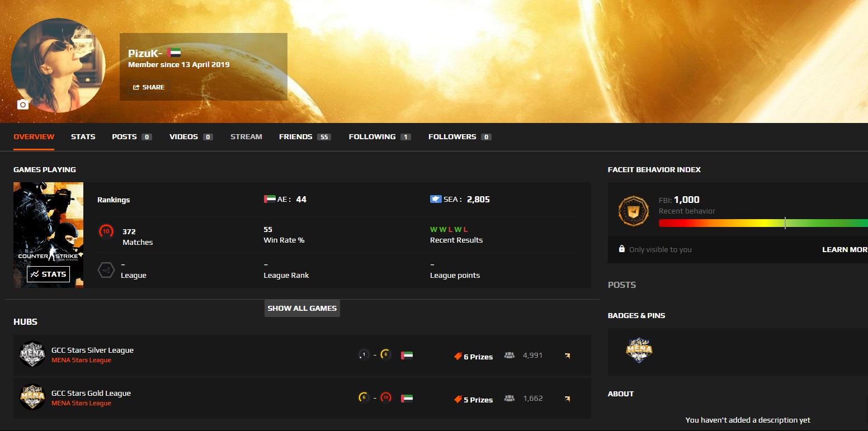
Task: Click MENA Stars League under GCC Stars Gold League
Action: pos(81,403)
